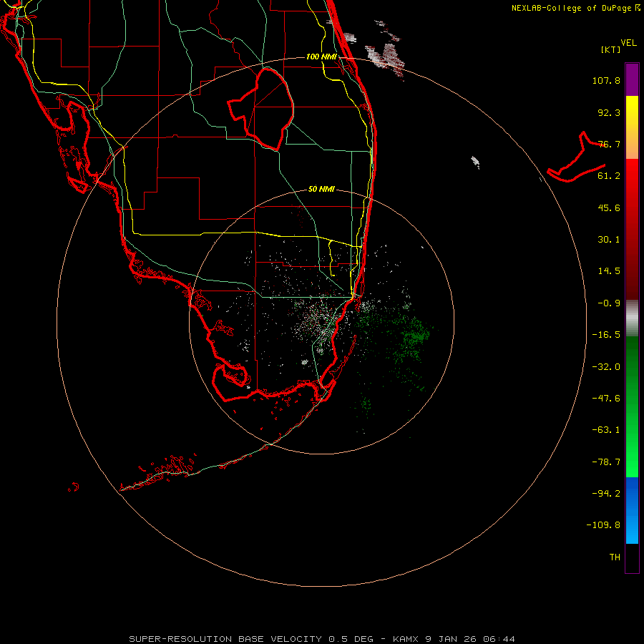This screenshot has height=644, width=644.
Task: Click the -32.0 velocity scale value
Action: pos(606,367)
